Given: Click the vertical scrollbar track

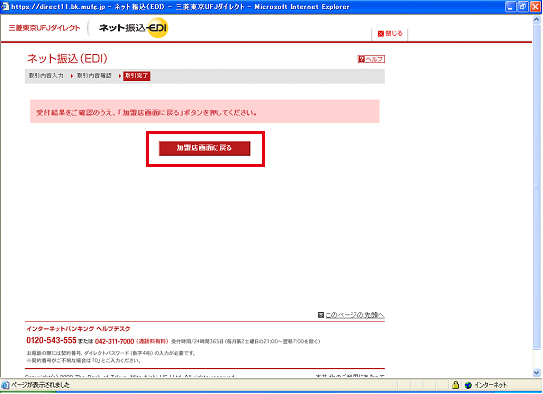Looking at the screenshot, I should click(536, 187).
